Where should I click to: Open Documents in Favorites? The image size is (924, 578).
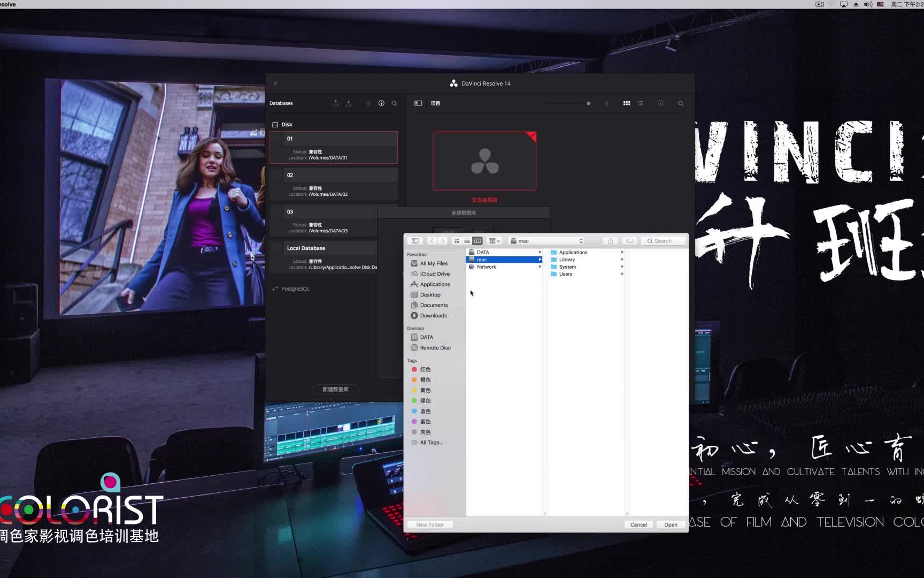point(429,305)
